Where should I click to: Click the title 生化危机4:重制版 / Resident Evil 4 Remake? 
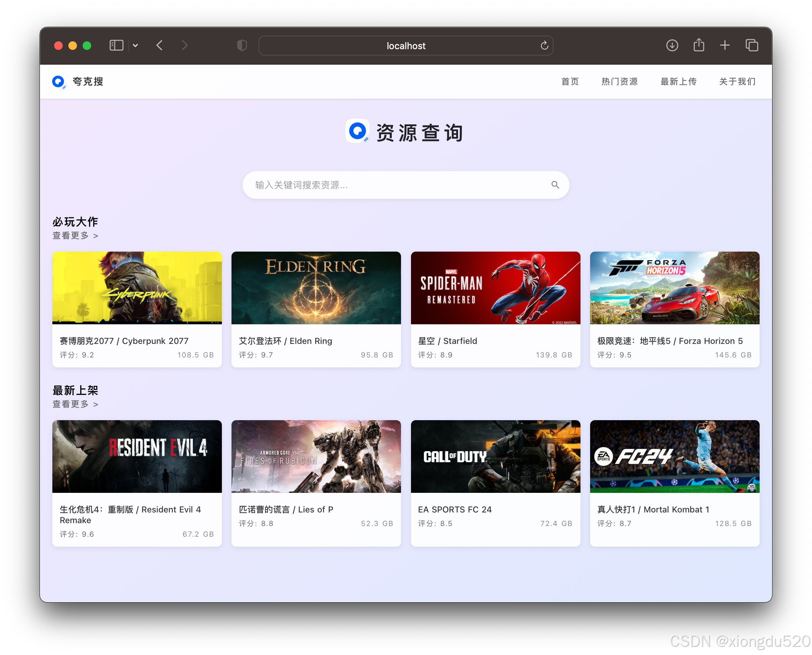click(130, 515)
